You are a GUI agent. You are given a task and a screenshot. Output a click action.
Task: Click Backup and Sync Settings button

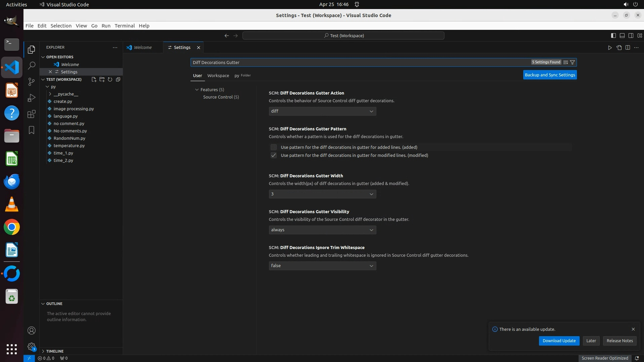click(x=550, y=75)
